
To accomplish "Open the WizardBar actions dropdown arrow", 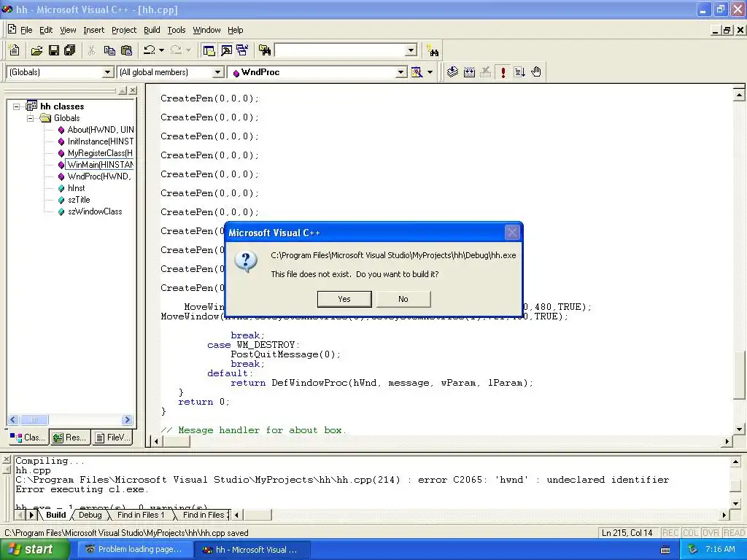I will click(x=430, y=72).
